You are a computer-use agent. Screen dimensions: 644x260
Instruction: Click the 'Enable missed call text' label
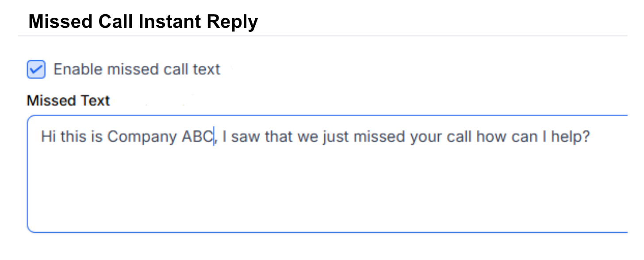[x=137, y=69]
